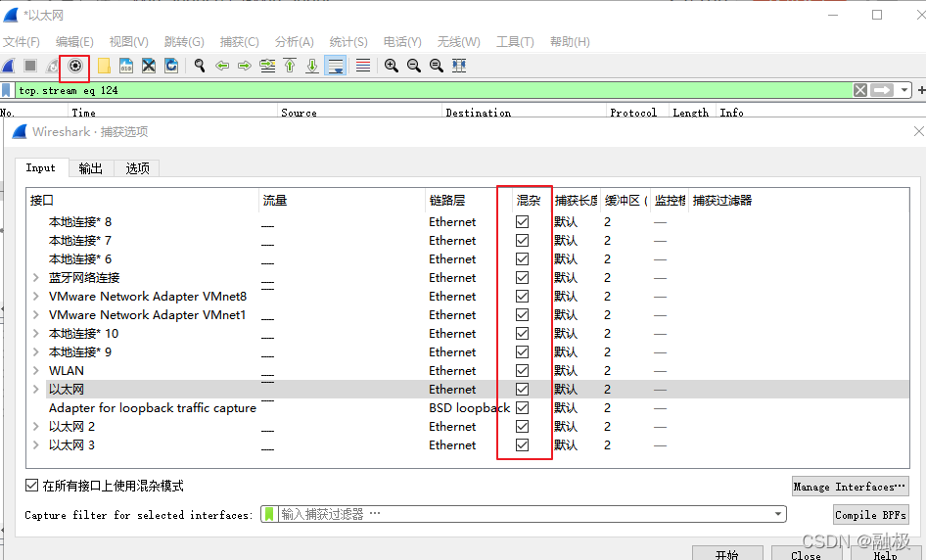Select Adapter for loopback traffic capture row
926x560 pixels.
click(x=468, y=408)
